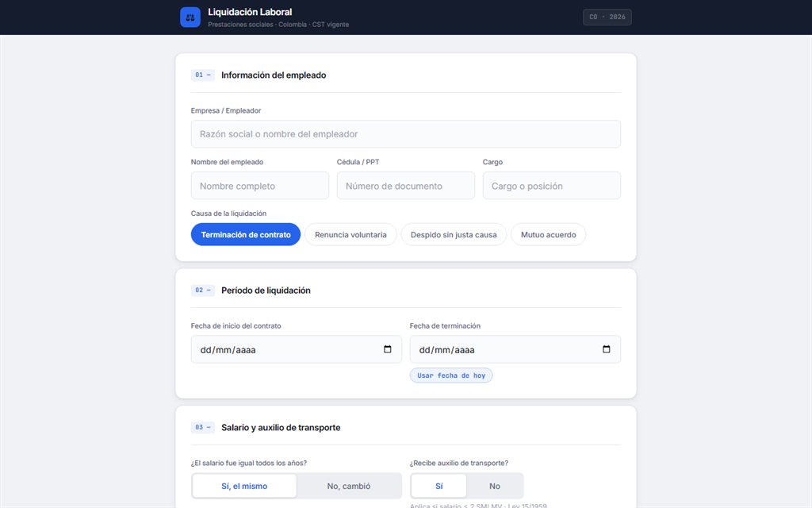Image resolution: width=812 pixels, height=508 pixels.
Task: Focus the Cédula / PPT number field
Action: point(405,186)
